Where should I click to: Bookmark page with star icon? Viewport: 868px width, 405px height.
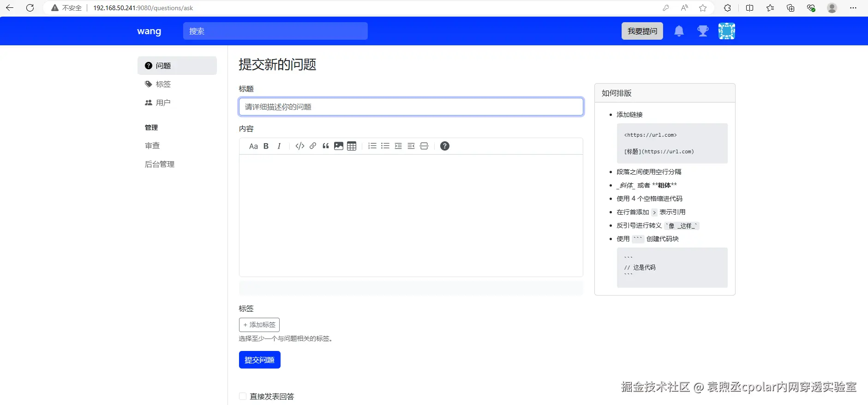point(703,8)
